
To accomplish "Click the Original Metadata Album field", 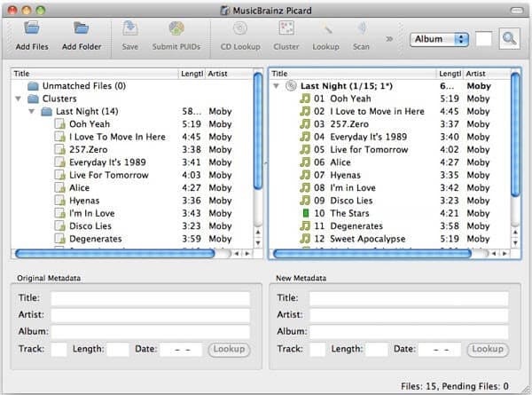I will (151, 332).
